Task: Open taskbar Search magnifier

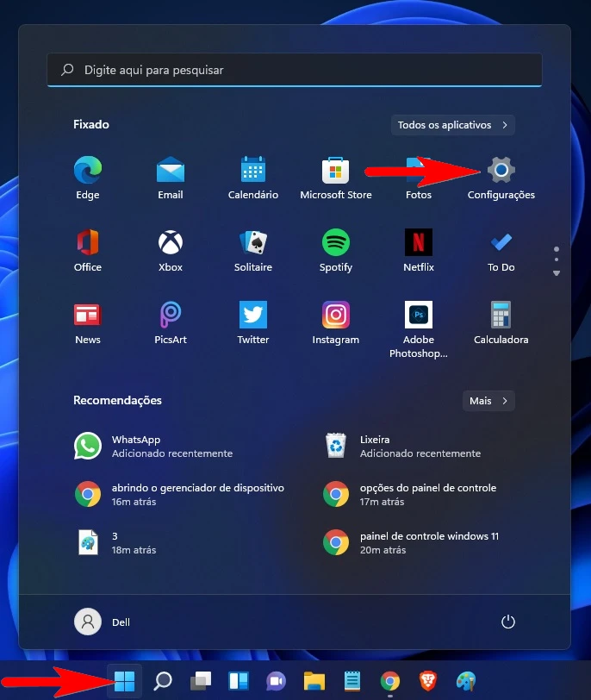Action: click(x=163, y=681)
